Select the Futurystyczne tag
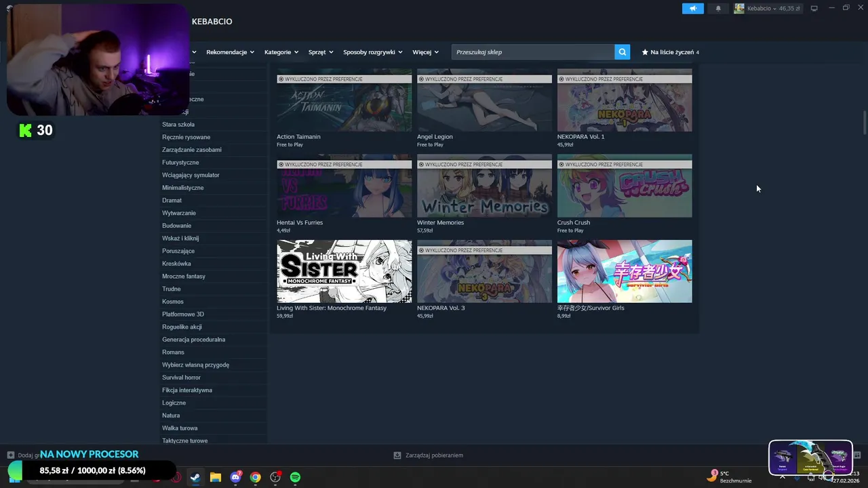The height and width of the screenshot is (488, 868). (180, 163)
